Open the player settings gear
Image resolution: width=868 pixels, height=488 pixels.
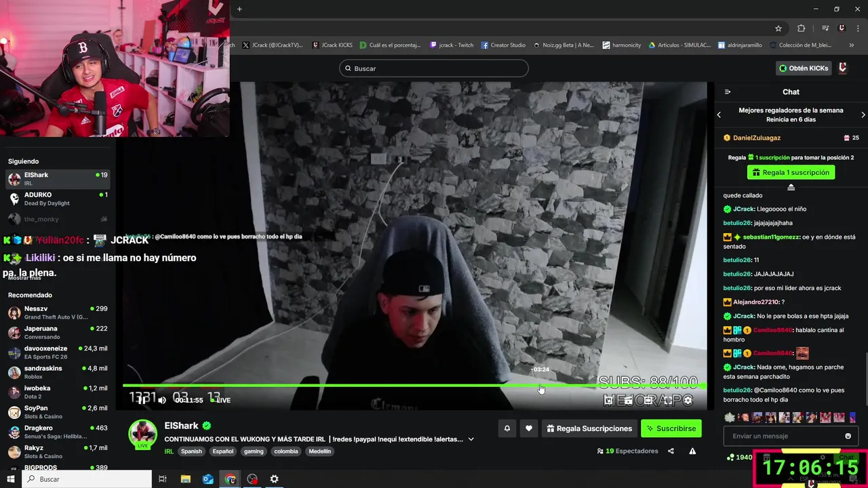click(x=688, y=401)
